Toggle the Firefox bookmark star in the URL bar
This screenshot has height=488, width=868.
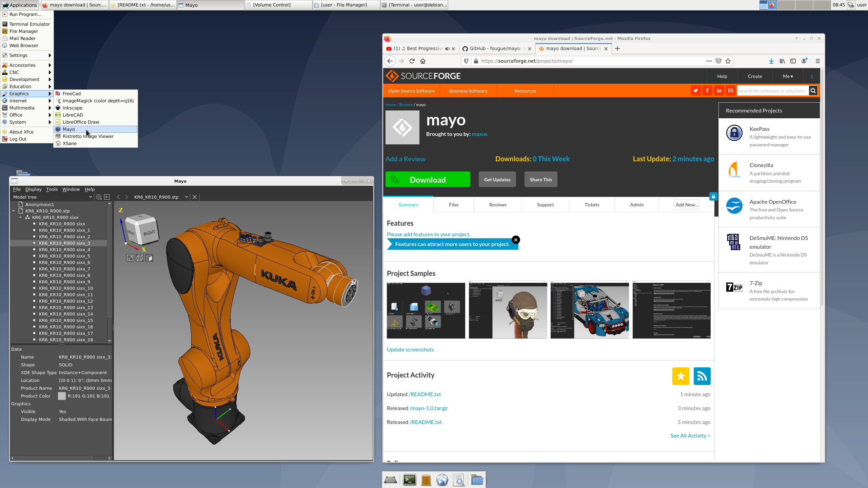(x=728, y=61)
